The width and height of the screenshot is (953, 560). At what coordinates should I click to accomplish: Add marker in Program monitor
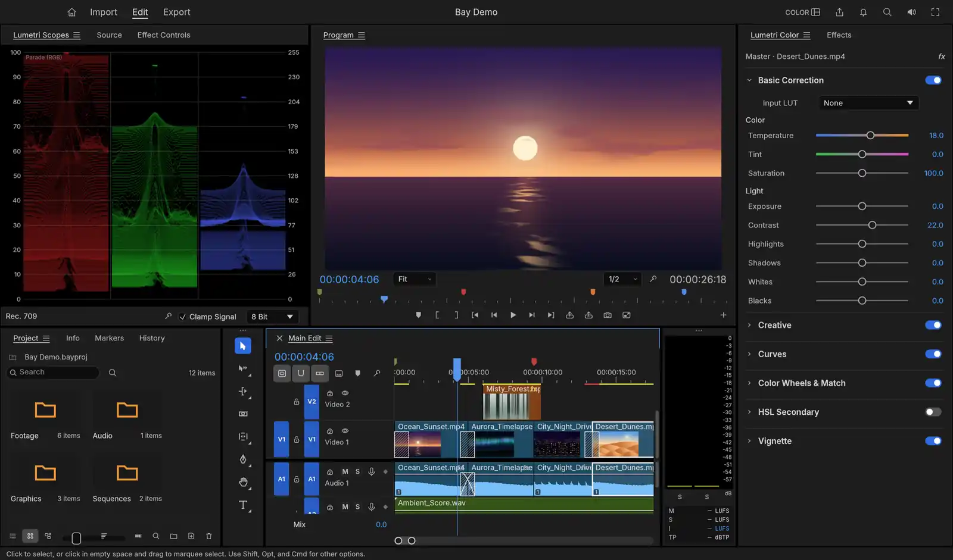(418, 315)
